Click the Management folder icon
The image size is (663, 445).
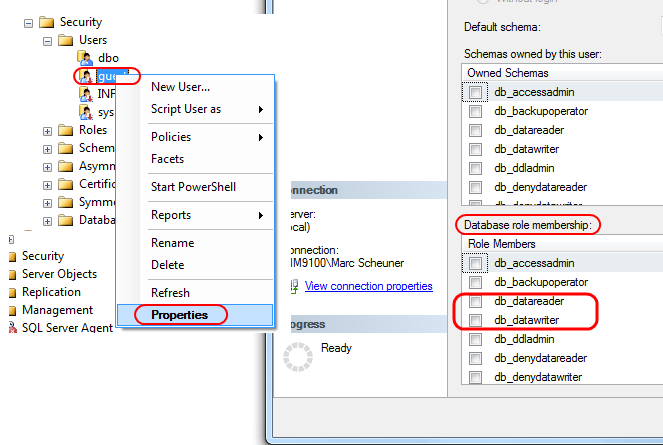click(13, 310)
